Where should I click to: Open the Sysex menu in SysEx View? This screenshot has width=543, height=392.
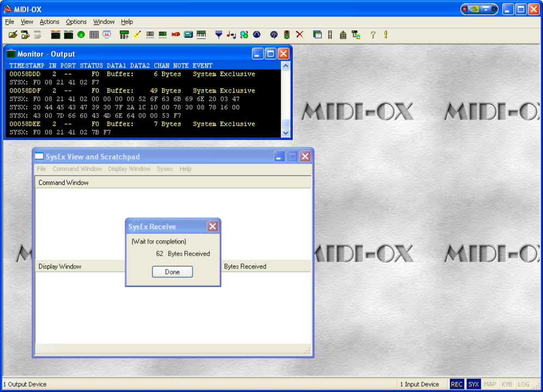(165, 169)
